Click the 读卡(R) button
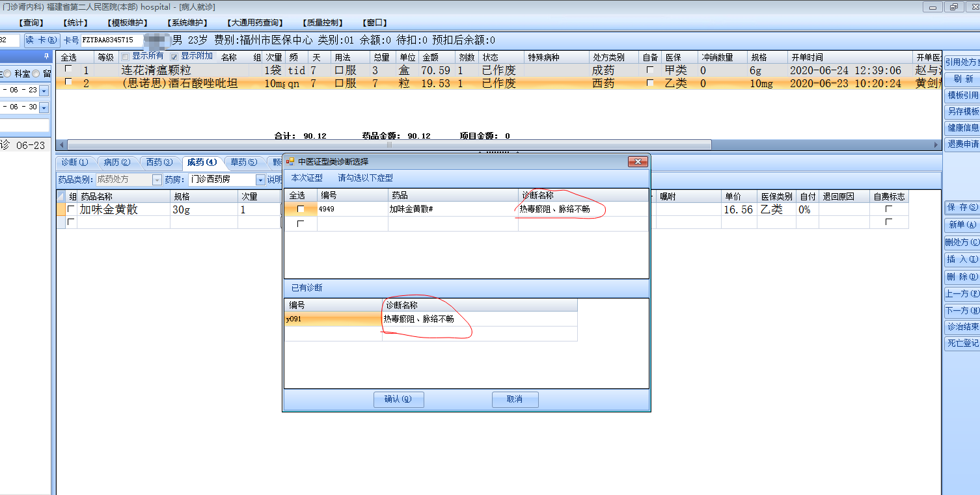Image resolution: width=980 pixels, height=495 pixels. (42, 40)
